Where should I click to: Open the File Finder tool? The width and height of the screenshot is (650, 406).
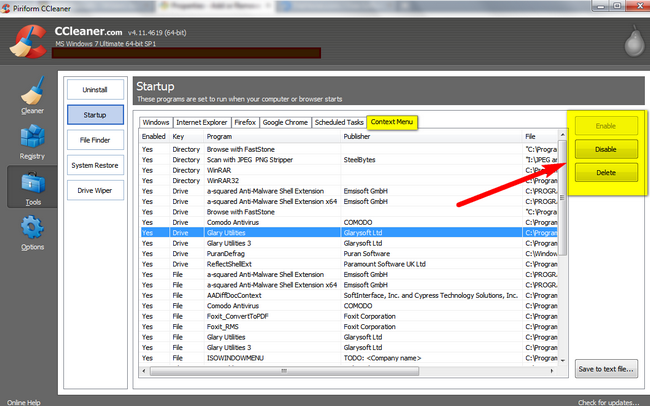coord(95,140)
